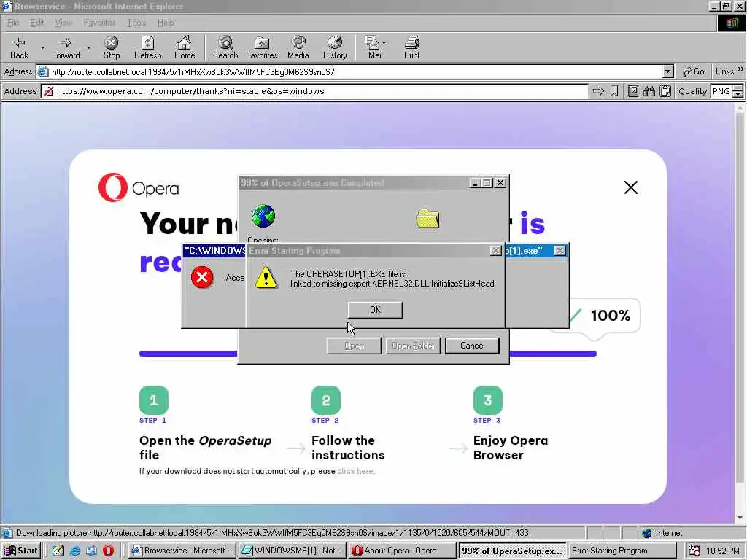Screen dimensions: 747x560
Task: Expand the Links toolbar chevron
Action: coord(741,69)
